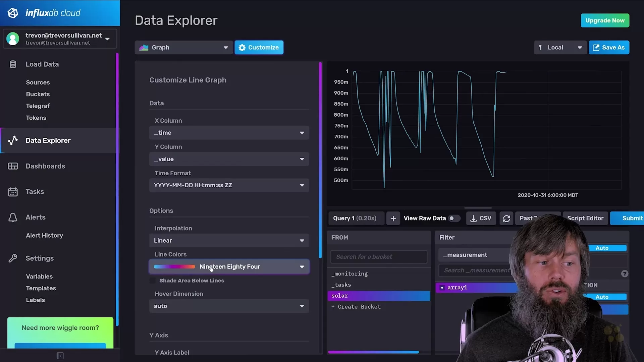
Task: Select the Query 1 tab
Action: click(x=356, y=218)
